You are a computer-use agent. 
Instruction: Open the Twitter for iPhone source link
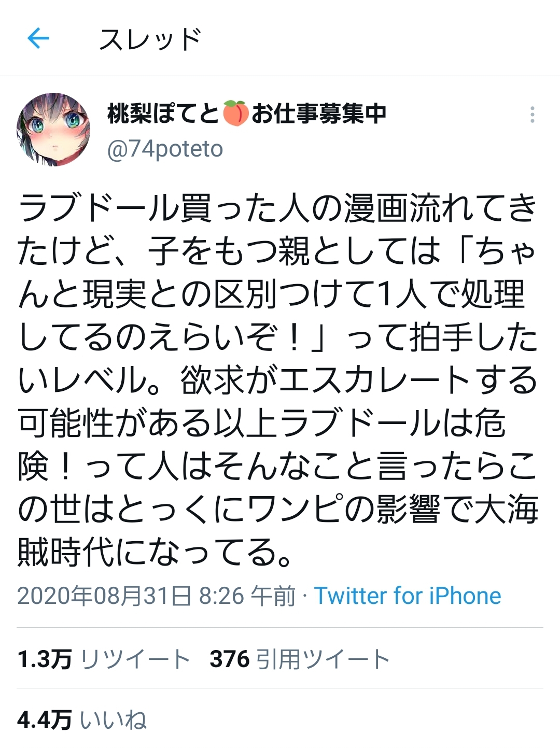tap(408, 596)
